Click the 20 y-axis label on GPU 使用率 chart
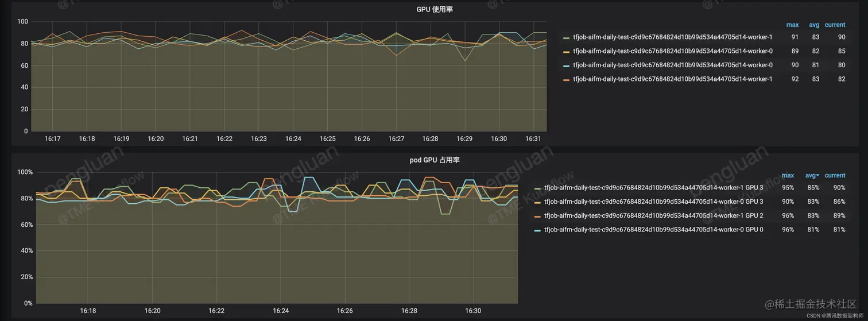Image resolution: width=868 pixels, height=321 pixels. point(25,109)
